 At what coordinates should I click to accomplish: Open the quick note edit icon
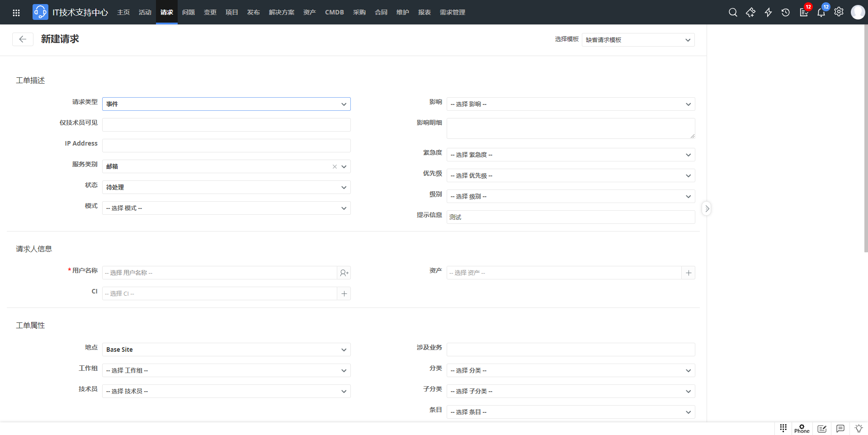coord(822,429)
